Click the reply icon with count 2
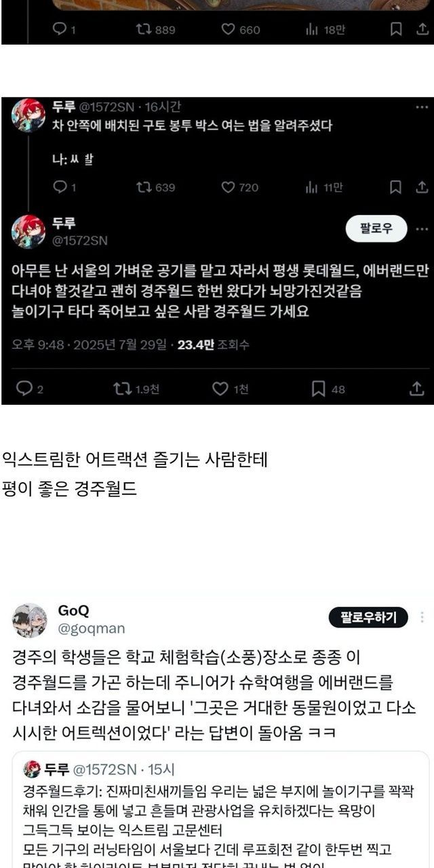Image resolution: width=434 pixels, height=868 pixels. [29, 389]
